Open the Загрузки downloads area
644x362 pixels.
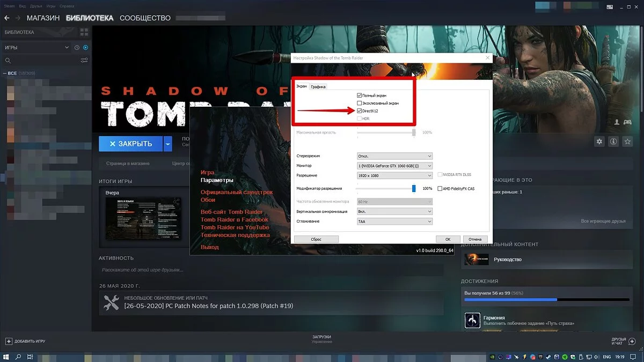pyautogui.click(x=322, y=339)
